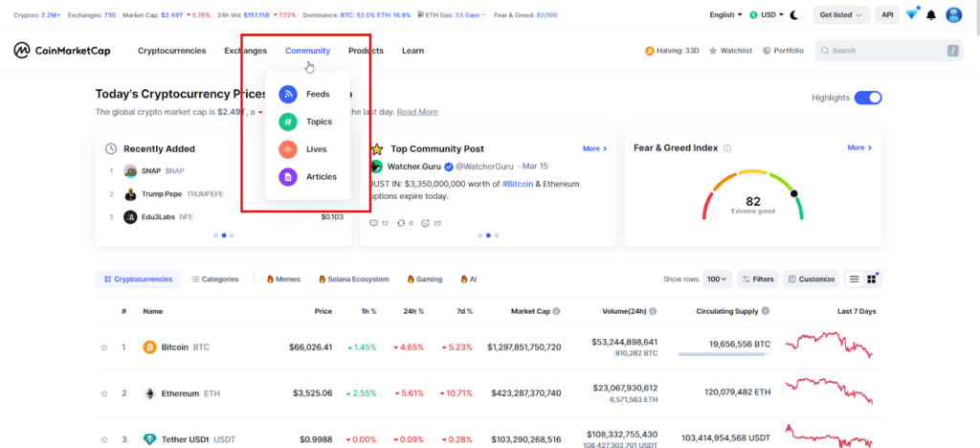This screenshot has height=448, width=980.
Task: Select the Solana Ecosystem tab
Action: pyautogui.click(x=354, y=280)
